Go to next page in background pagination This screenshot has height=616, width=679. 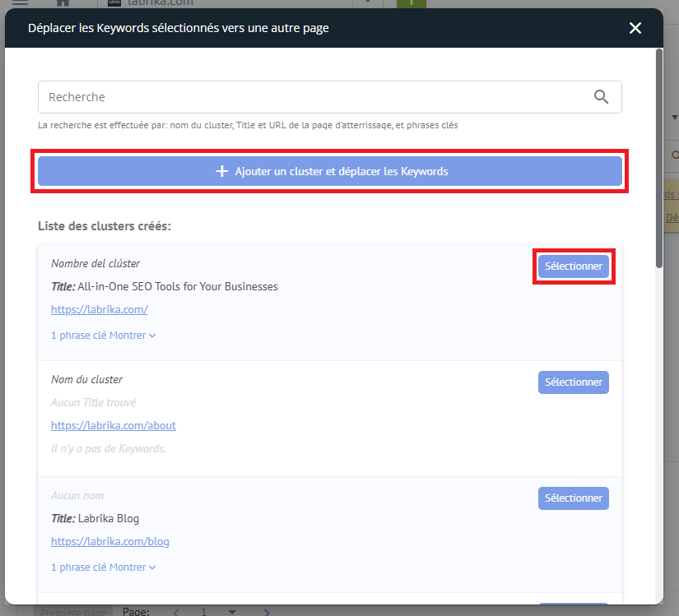point(267,612)
